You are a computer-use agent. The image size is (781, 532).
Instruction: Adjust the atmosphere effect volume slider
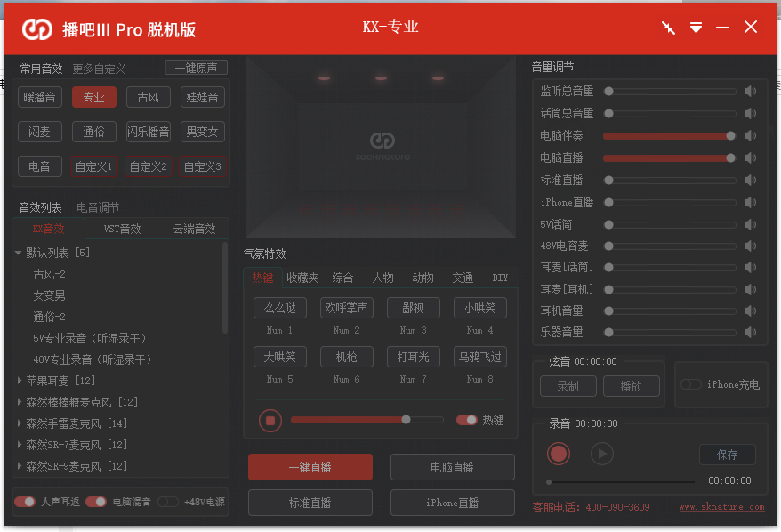click(x=367, y=420)
